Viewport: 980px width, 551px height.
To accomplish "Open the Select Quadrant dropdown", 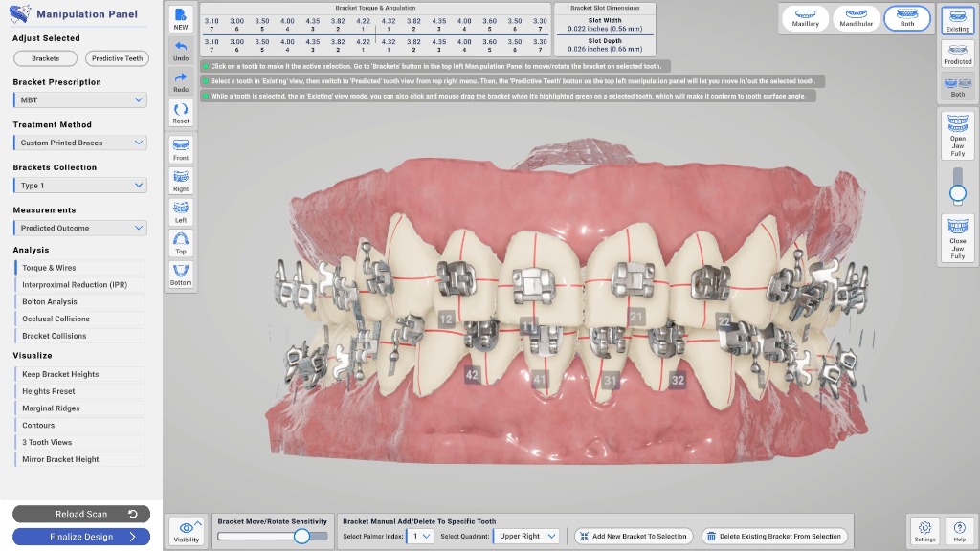I will 527,536.
